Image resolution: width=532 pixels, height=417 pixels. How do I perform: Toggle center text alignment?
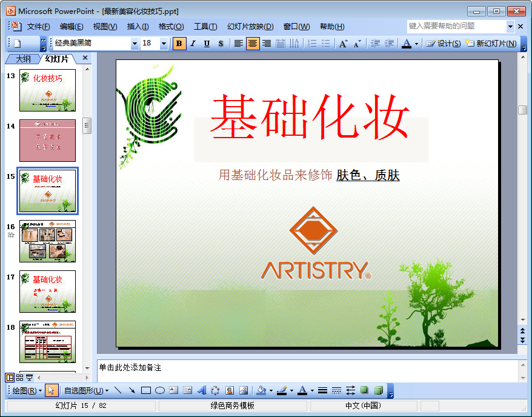(x=253, y=44)
